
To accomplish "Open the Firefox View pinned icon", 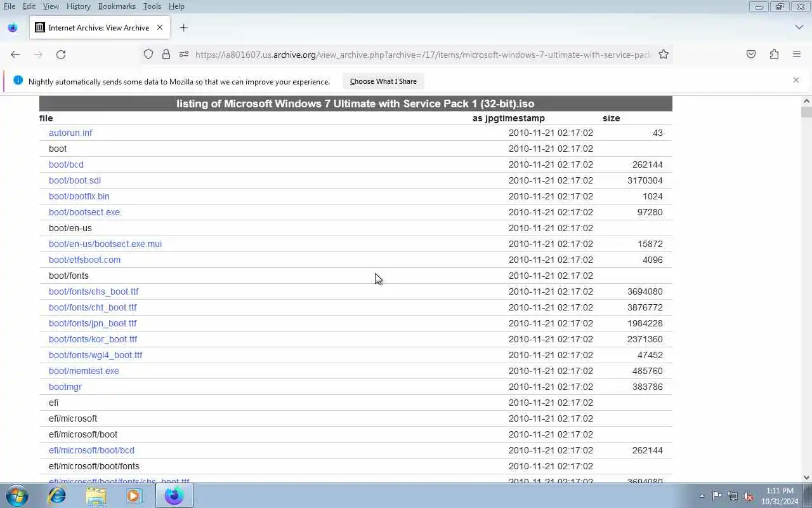I will [13, 28].
